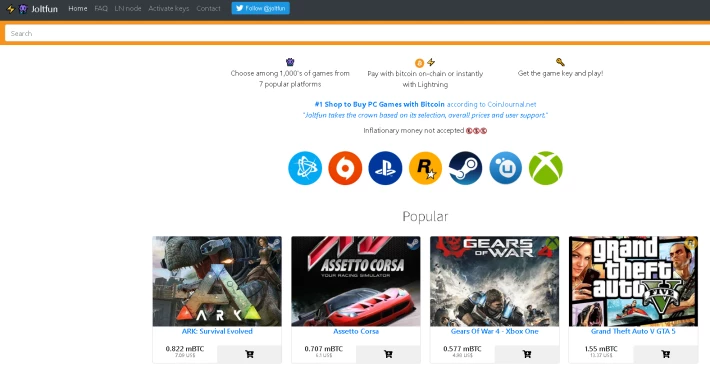
Task: Click the Joltfun purple alien mascot icon
Action: pyautogui.click(x=23, y=9)
